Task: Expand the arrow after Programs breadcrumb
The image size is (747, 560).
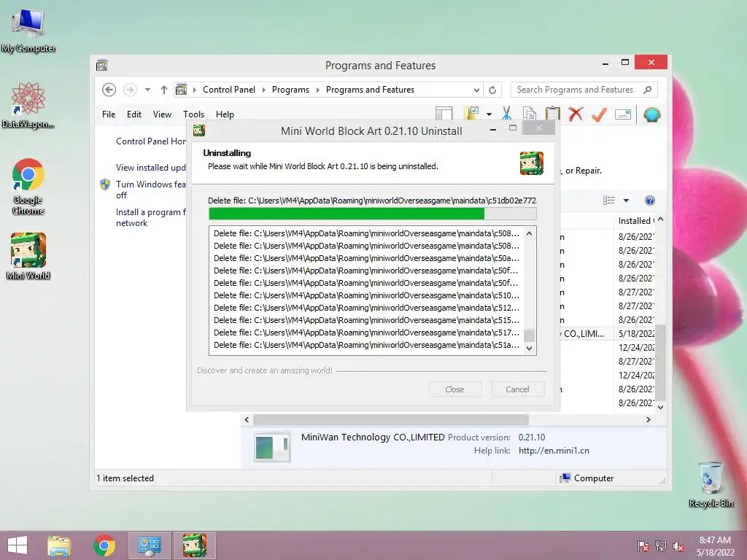Action: pyautogui.click(x=317, y=90)
